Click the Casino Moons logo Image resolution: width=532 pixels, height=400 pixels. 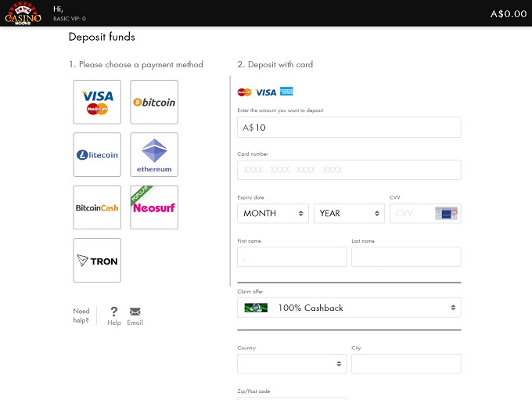pyautogui.click(x=23, y=13)
